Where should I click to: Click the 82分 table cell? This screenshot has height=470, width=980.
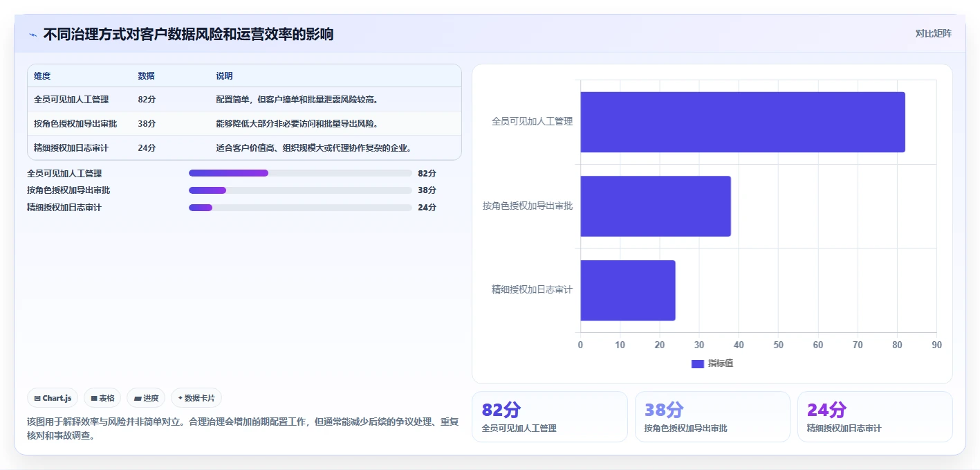click(x=147, y=100)
